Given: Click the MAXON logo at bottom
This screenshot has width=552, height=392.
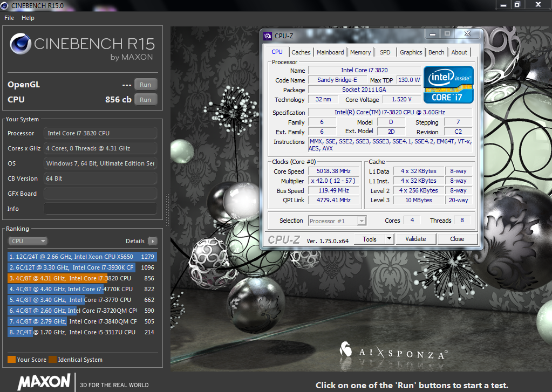Looking at the screenshot, I should (x=44, y=382).
